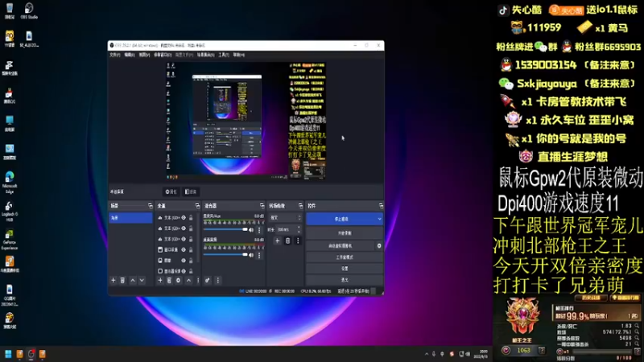Toggle lock on 显示器采集 source
This screenshot has width=644, height=362.
(191, 271)
